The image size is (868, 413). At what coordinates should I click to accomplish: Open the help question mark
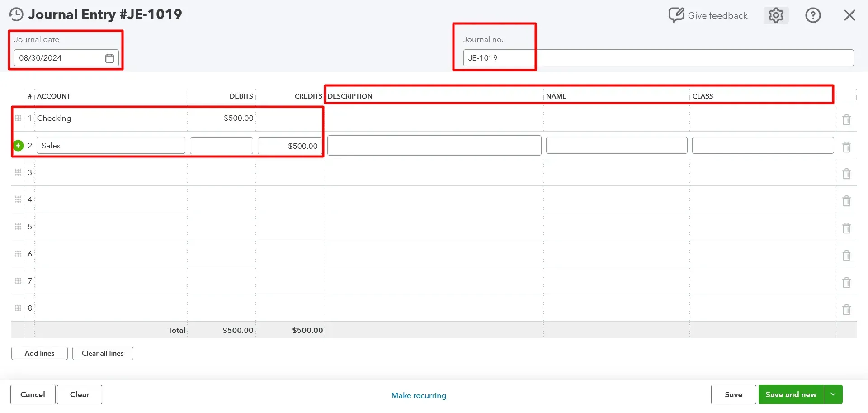coord(813,15)
